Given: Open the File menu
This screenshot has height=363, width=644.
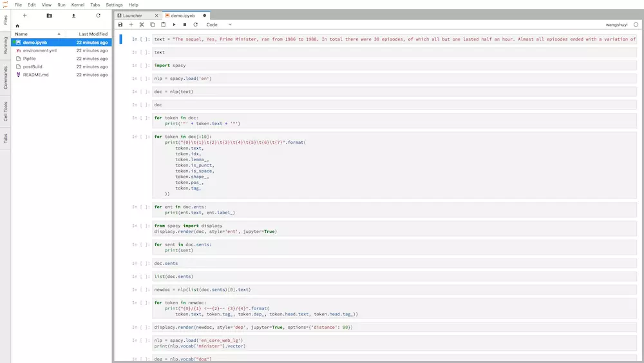Looking at the screenshot, I should (18, 5).
